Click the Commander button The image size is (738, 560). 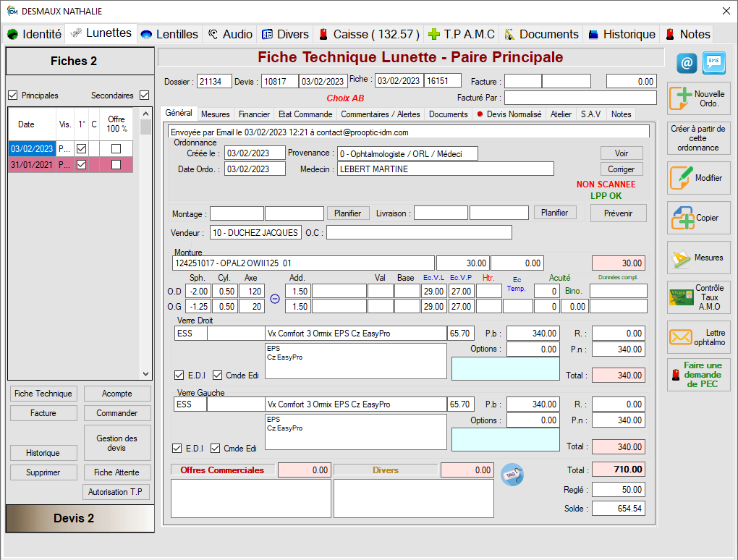117,413
